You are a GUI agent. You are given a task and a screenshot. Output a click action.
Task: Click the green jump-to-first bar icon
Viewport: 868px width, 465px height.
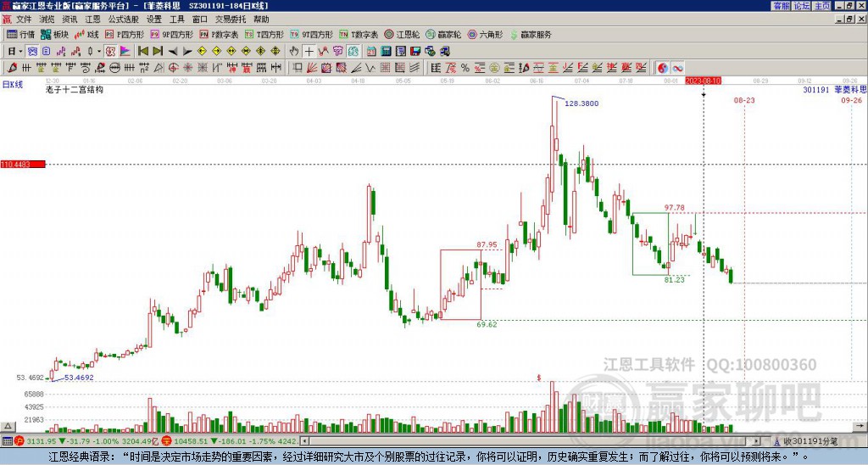pyautogui.click(x=142, y=52)
